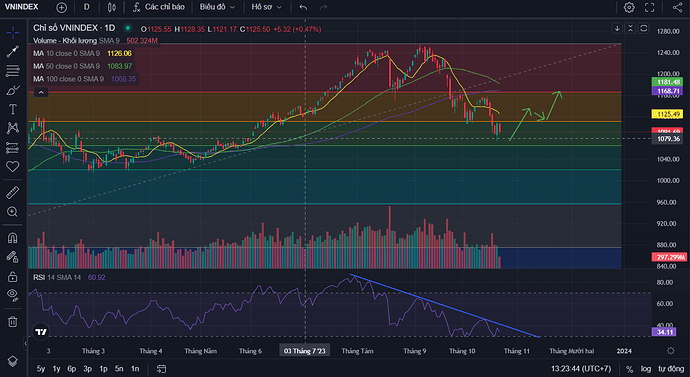Set range to 6p
Image resolution: width=690 pixels, height=377 pixels.
pyautogui.click(x=72, y=369)
